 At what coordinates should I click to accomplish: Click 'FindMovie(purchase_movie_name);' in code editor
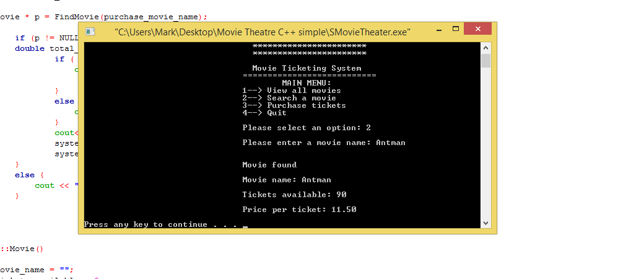coord(131,17)
